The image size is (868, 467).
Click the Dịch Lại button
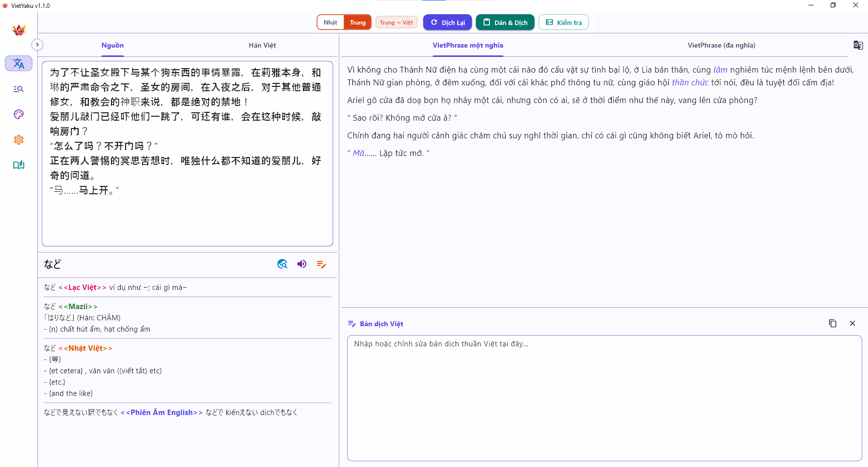coord(448,23)
